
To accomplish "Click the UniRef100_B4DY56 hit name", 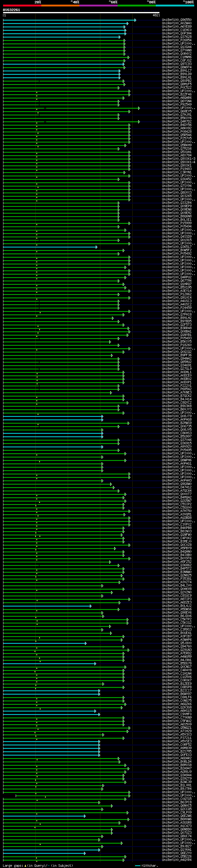I will [x=177, y=125].
